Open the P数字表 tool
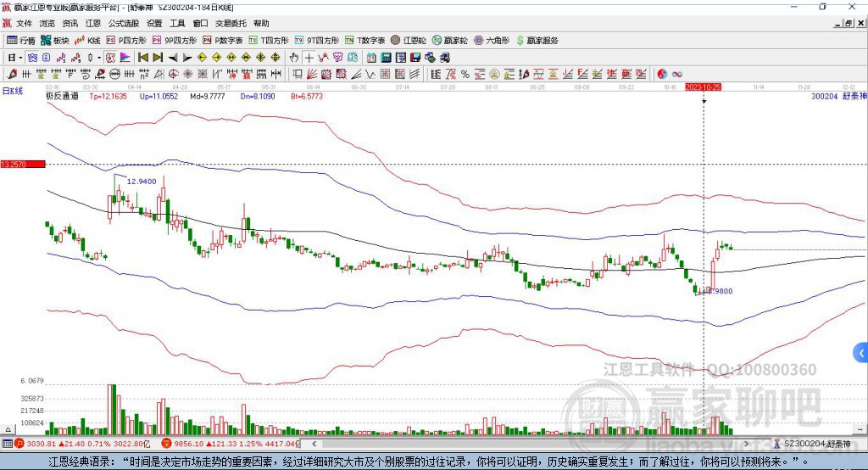The height and width of the screenshot is (470, 868). pos(223,41)
